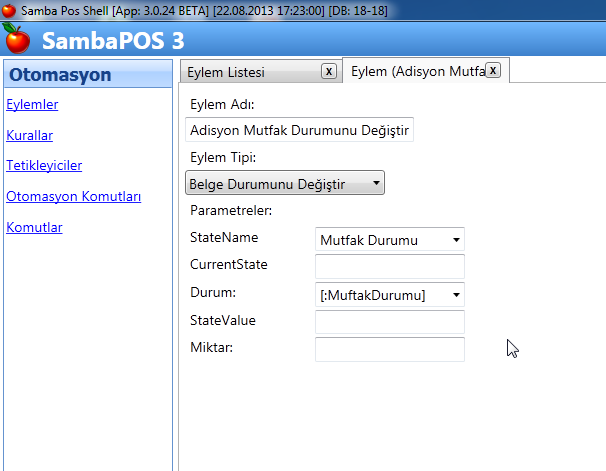Focus the CurrentState input field
The height and width of the screenshot is (471, 606).
click(x=390, y=266)
